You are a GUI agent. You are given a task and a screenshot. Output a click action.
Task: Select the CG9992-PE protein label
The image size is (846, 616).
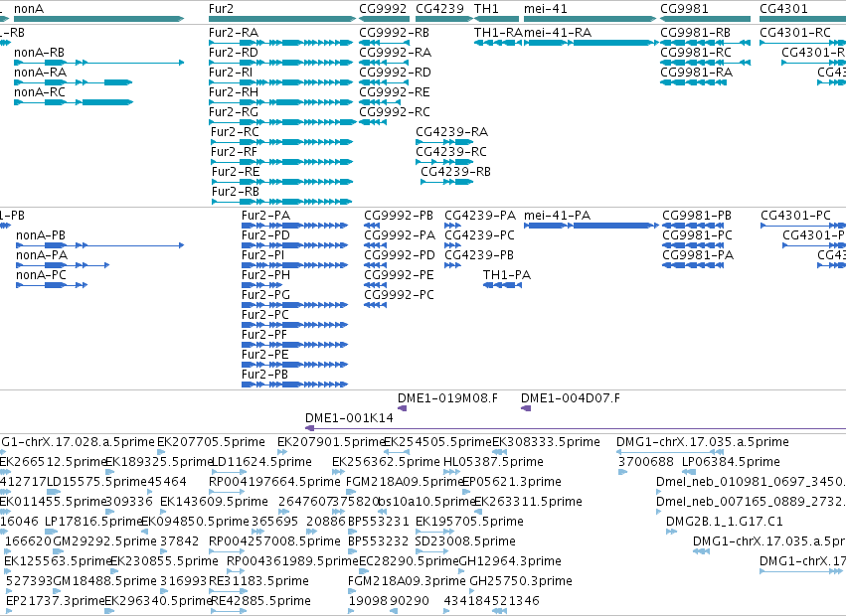pyautogui.click(x=399, y=275)
